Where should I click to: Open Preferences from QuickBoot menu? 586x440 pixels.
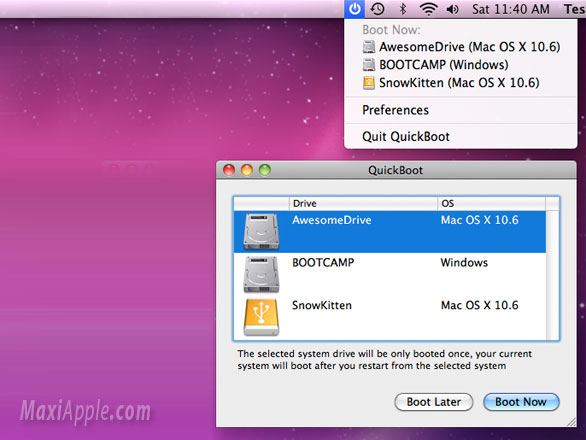[460, 110]
